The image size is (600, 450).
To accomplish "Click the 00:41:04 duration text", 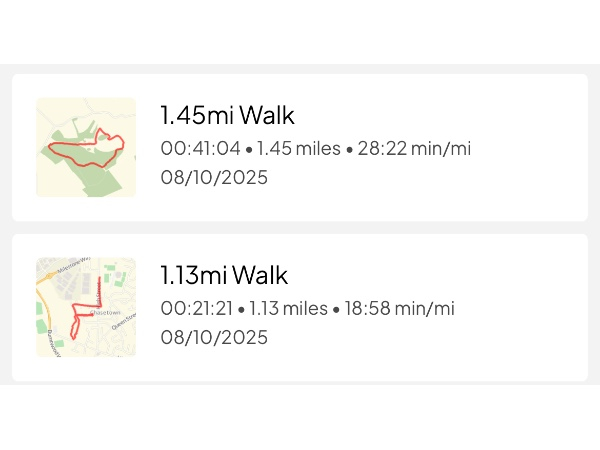I will [200, 149].
